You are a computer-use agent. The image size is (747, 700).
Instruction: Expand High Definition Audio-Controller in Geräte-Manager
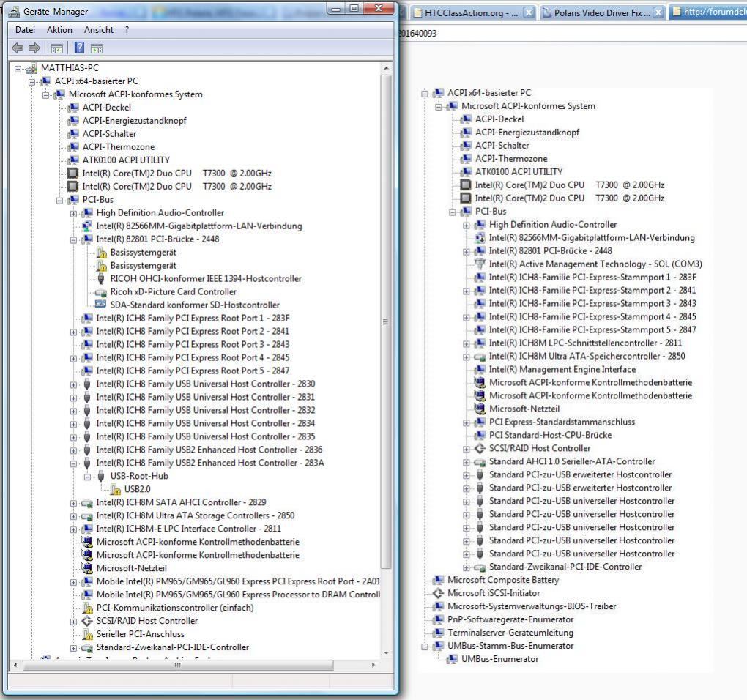tap(73, 214)
